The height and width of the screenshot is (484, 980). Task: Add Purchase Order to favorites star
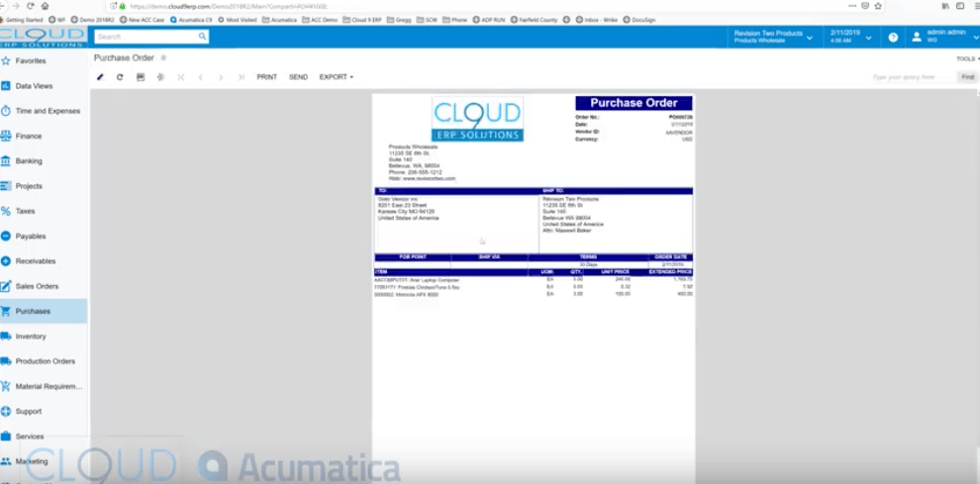point(163,57)
